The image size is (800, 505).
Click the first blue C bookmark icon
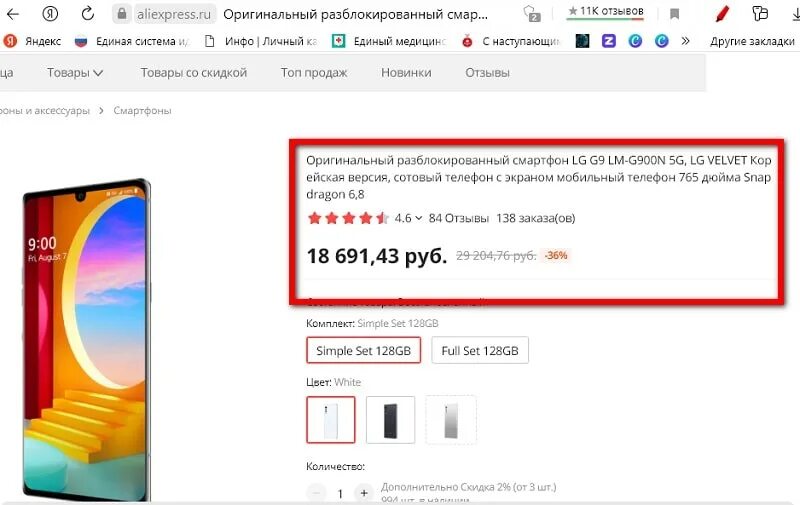pyautogui.click(x=635, y=41)
